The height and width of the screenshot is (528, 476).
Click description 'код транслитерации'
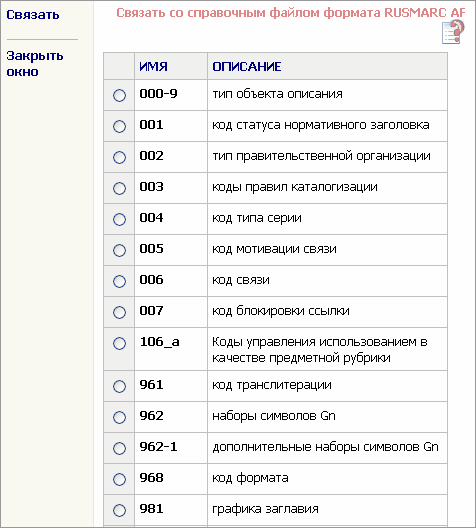point(272,385)
